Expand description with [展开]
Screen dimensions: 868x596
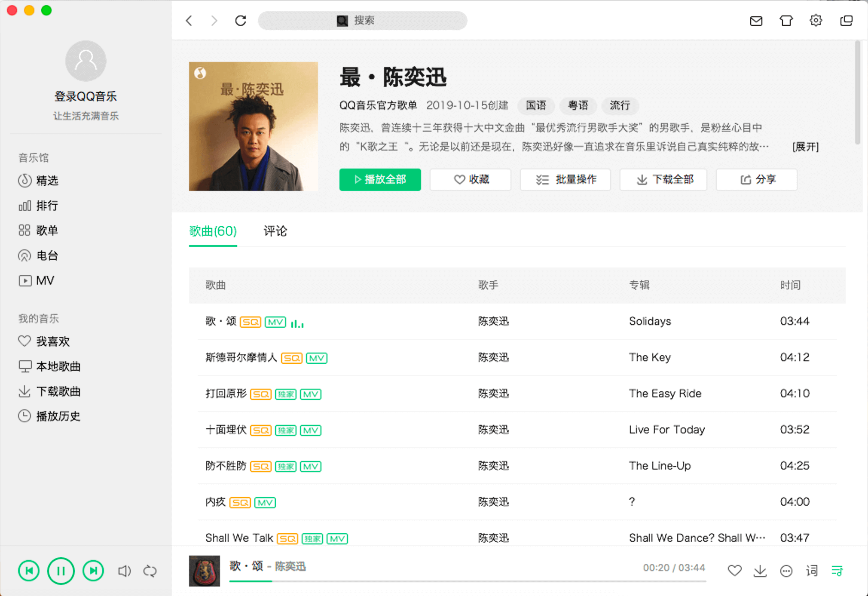pyautogui.click(x=806, y=147)
